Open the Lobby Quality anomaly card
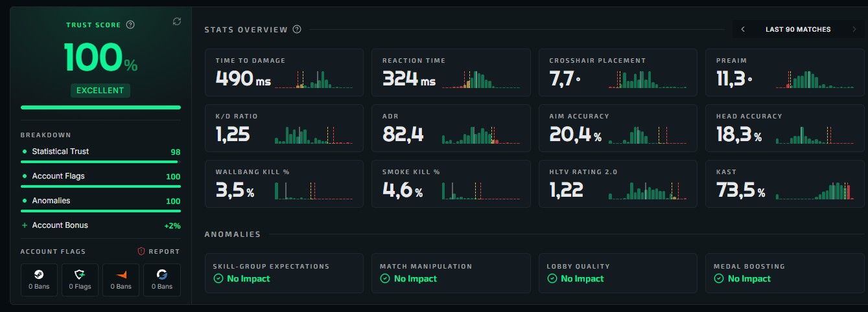 [x=618, y=273]
